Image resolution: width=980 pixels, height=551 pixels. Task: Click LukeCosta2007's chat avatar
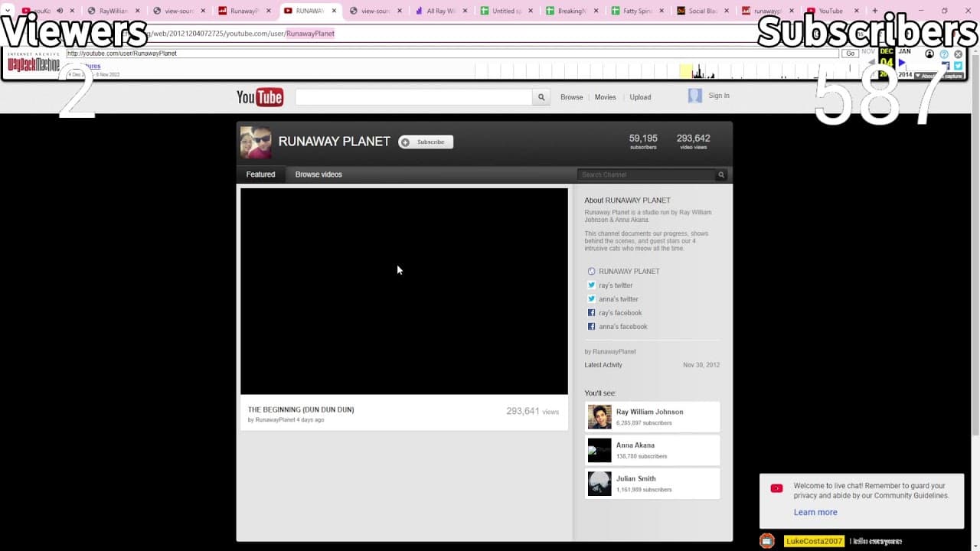(767, 541)
